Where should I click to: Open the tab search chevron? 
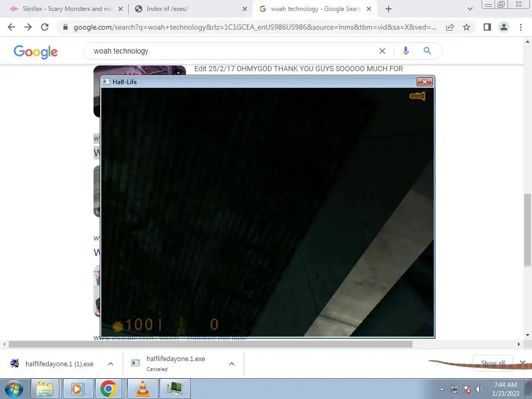click(470, 9)
